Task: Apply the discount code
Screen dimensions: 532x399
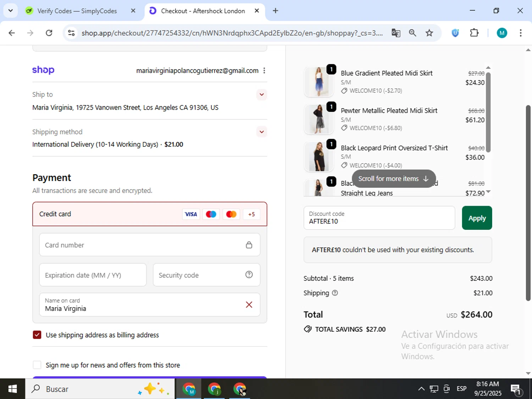Action: pyautogui.click(x=477, y=218)
